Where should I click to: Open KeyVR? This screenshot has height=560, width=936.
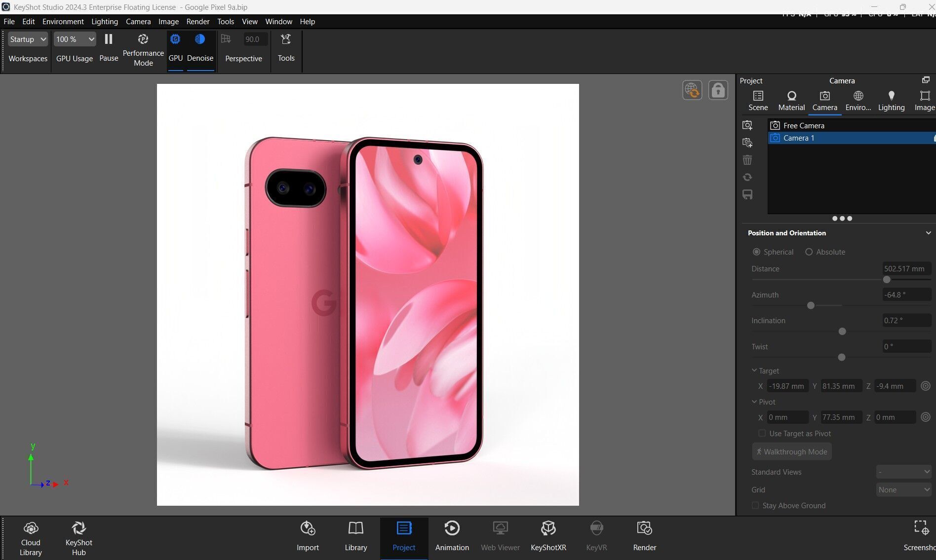596,536
